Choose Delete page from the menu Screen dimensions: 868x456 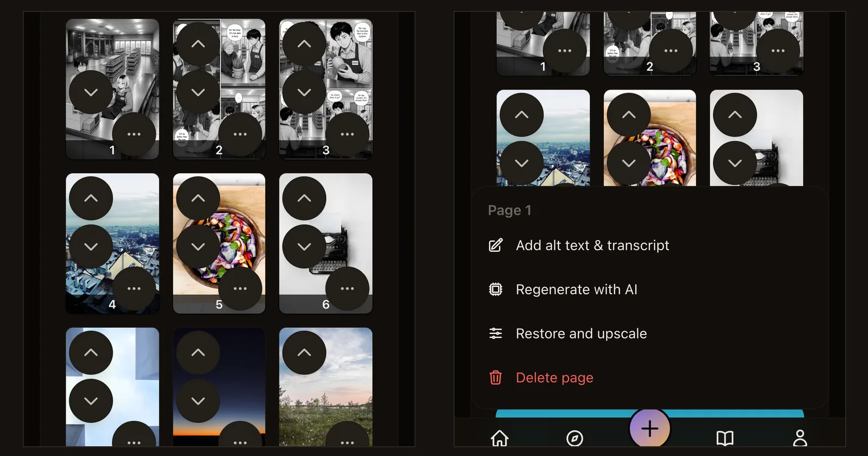pos(650,377)
